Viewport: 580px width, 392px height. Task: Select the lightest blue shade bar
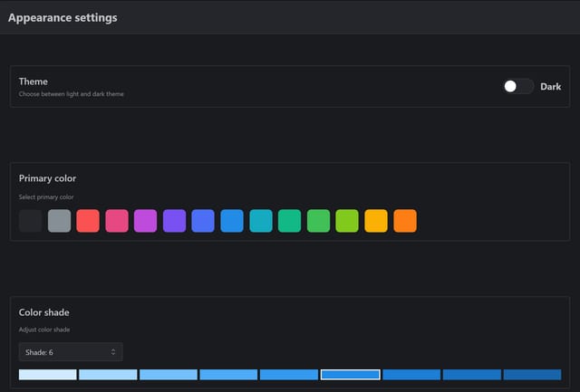click(48, 375)
